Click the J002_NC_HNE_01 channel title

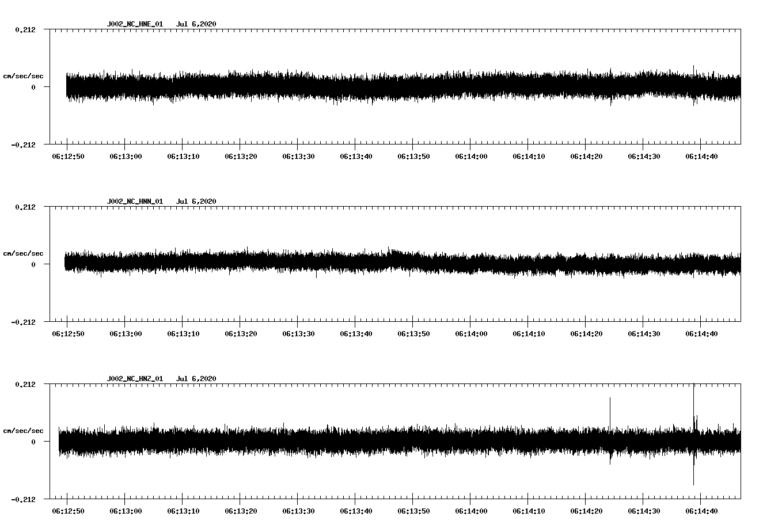135,24
